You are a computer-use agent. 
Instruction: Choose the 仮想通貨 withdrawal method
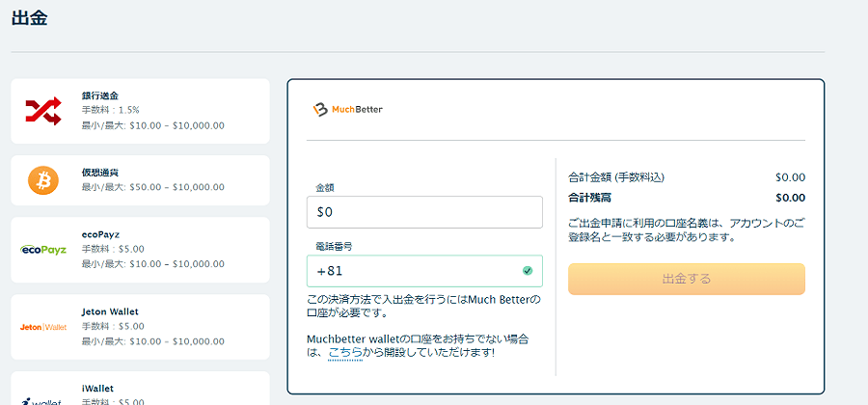pos(140,180)
